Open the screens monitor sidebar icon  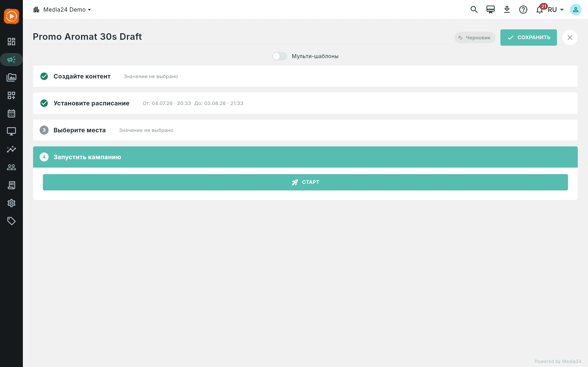[x=11, y=131]
